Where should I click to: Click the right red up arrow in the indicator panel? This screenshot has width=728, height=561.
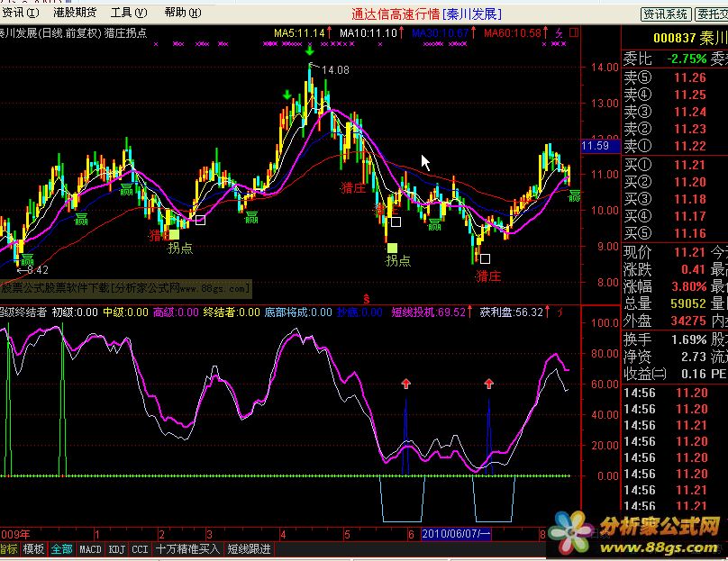(489, 384)
